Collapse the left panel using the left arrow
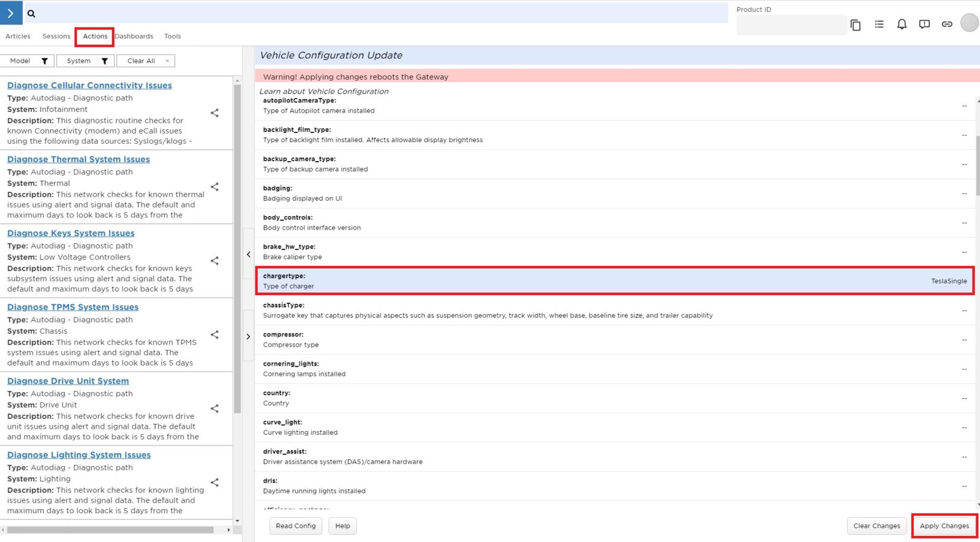This screenshot has height=542, width=980. [x=248, y=254]
